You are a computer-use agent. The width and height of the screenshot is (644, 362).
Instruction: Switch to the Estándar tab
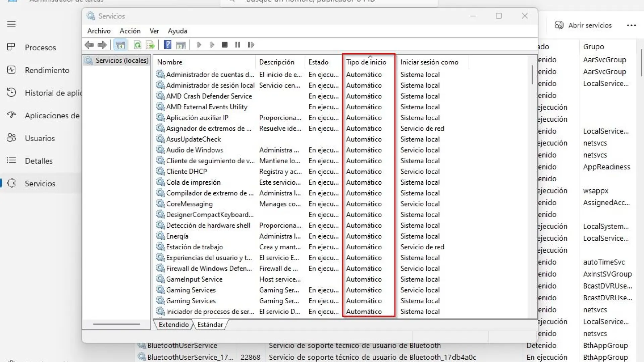(210, 324)
